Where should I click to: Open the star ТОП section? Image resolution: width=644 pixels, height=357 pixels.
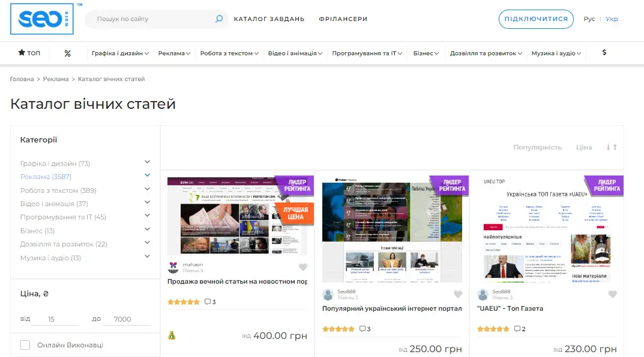click(x=29, y=53)
